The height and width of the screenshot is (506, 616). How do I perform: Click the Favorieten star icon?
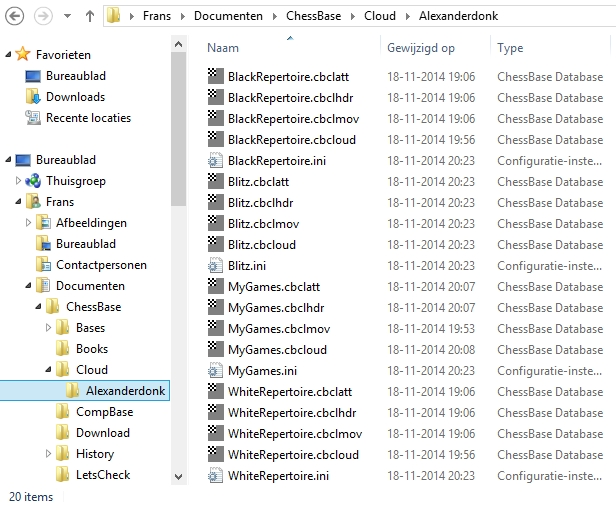point(23,54)
